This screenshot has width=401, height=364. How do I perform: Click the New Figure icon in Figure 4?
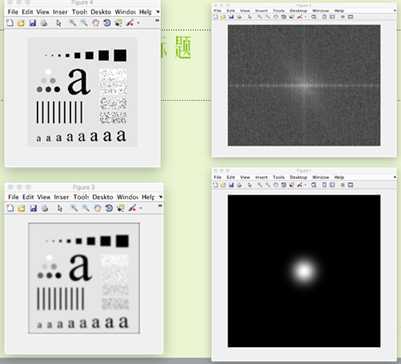[10, 23]
